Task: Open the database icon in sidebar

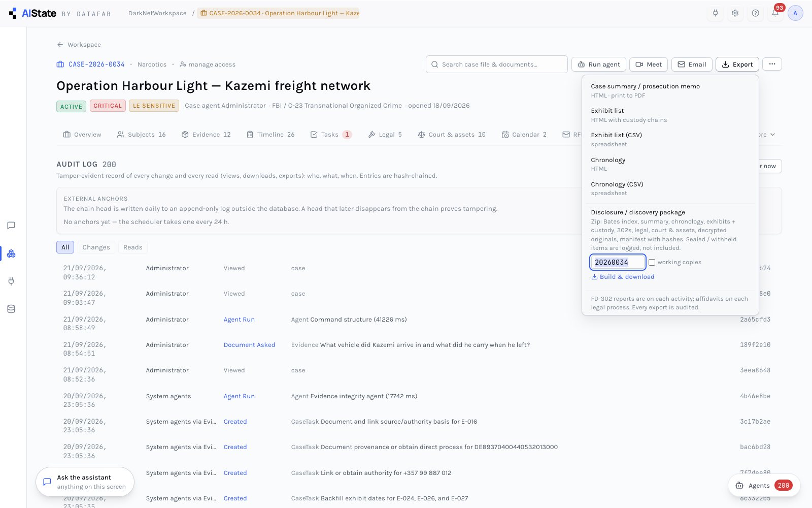Action: pyautogui.click(x=11, y=309)
